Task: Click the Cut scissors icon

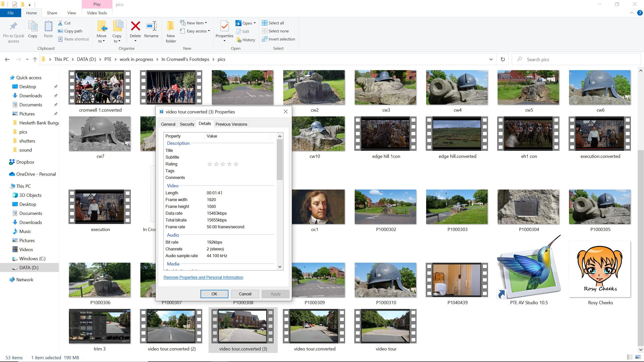Action: click(x=60, y=23)
